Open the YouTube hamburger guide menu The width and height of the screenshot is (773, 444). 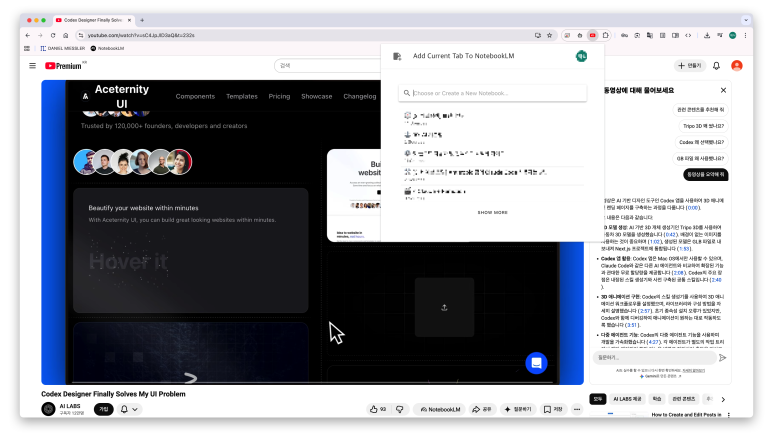point(33,66)
